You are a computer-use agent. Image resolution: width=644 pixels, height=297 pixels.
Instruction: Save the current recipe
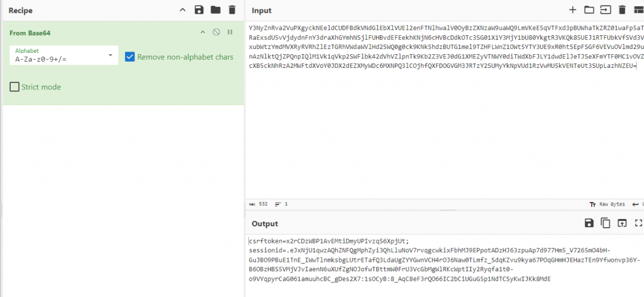pyautogui.click(x=199, y=9)
